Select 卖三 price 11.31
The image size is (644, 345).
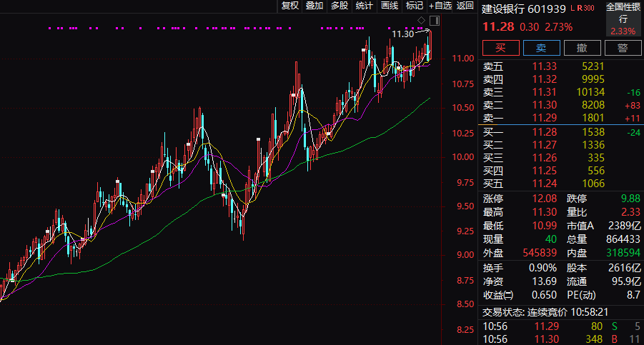click(545, 92)
